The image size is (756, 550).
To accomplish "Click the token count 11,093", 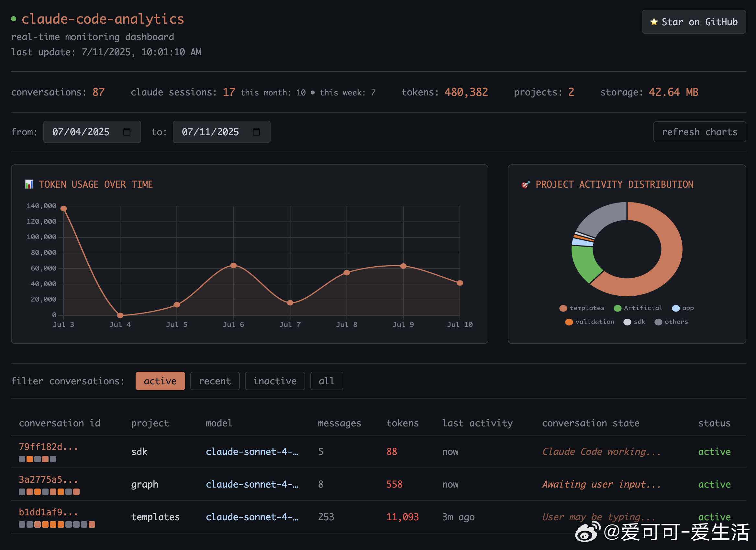I will (x=402, y=517).
